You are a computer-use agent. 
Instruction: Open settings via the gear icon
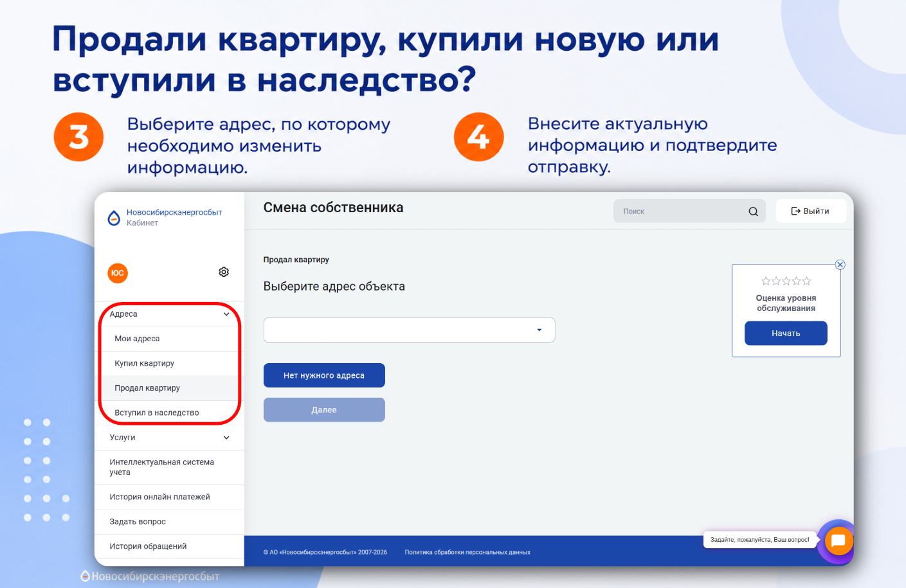tap(224, 272)
